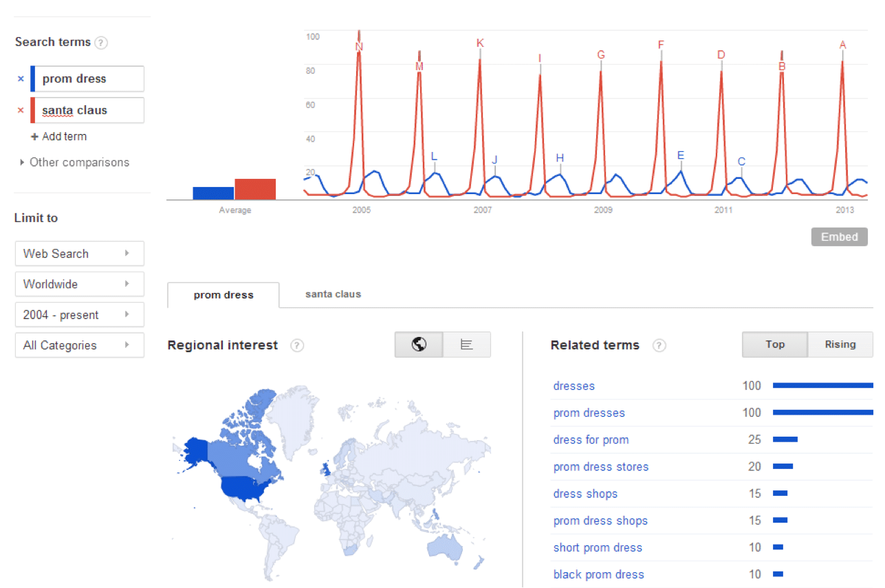Screen dimensions: 885x588
Task: Remove the santa claus search term
Action: pyautogui.click(x=20, y=110)
